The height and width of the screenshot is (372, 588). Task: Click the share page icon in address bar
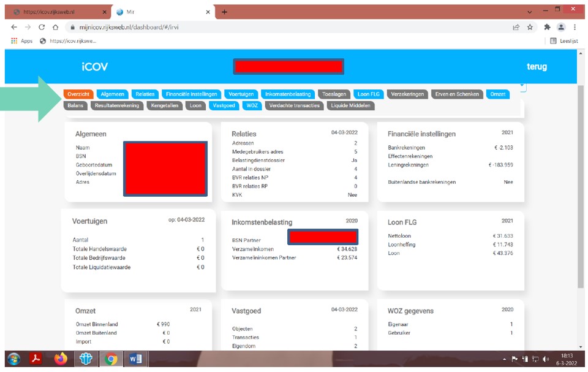click(516, 28)
